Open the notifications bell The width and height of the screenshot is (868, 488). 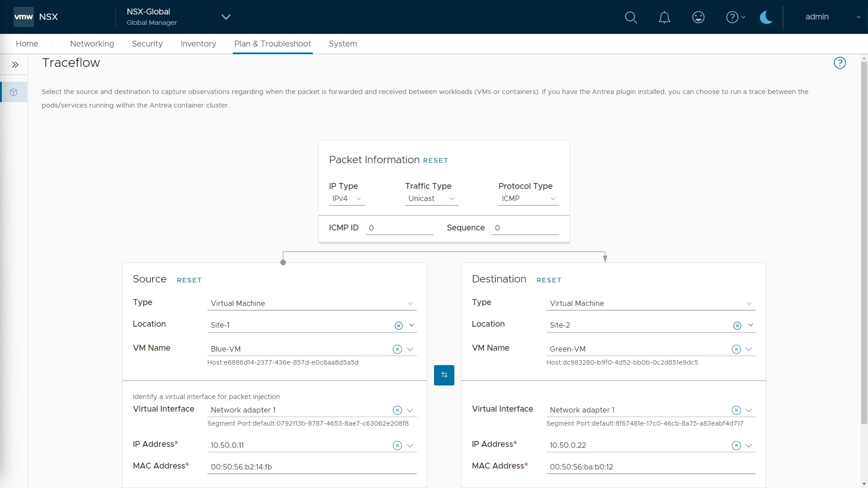(664, 17)
